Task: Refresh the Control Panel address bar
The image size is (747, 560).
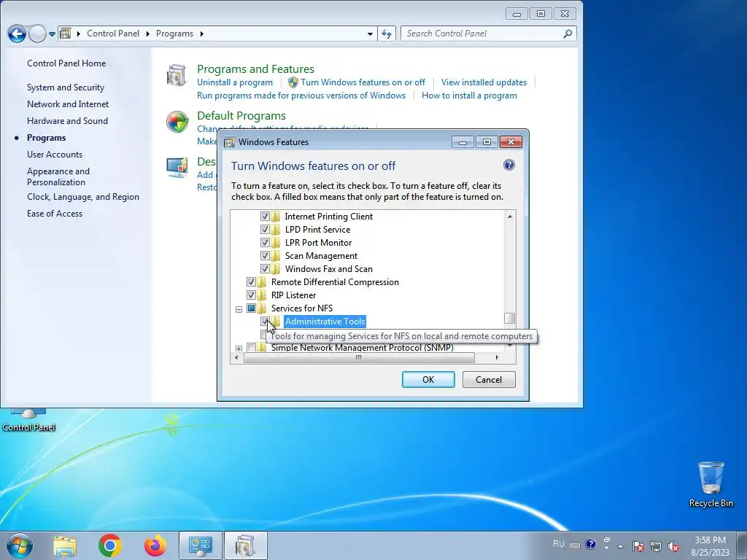Action: pos(387,34)
